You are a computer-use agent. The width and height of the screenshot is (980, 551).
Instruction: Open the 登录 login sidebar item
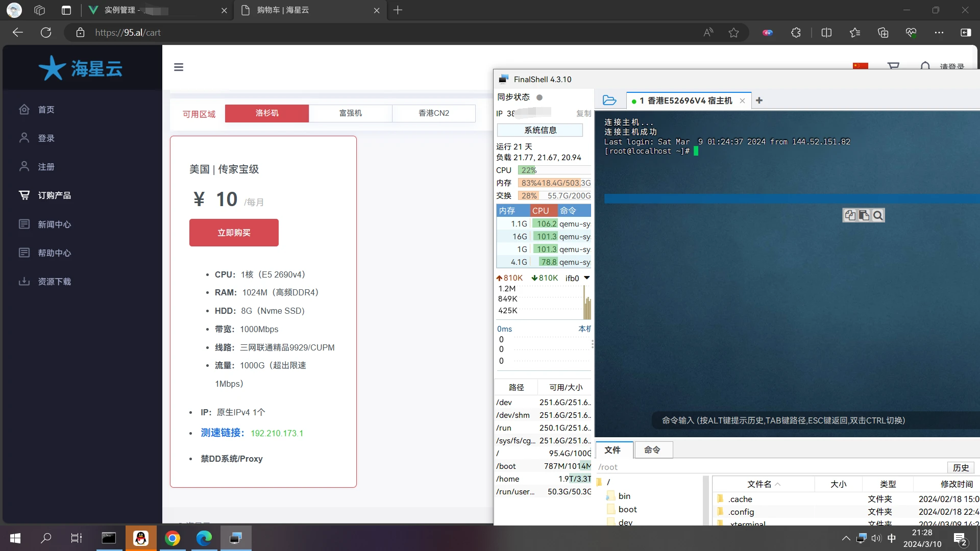point(46,138)
